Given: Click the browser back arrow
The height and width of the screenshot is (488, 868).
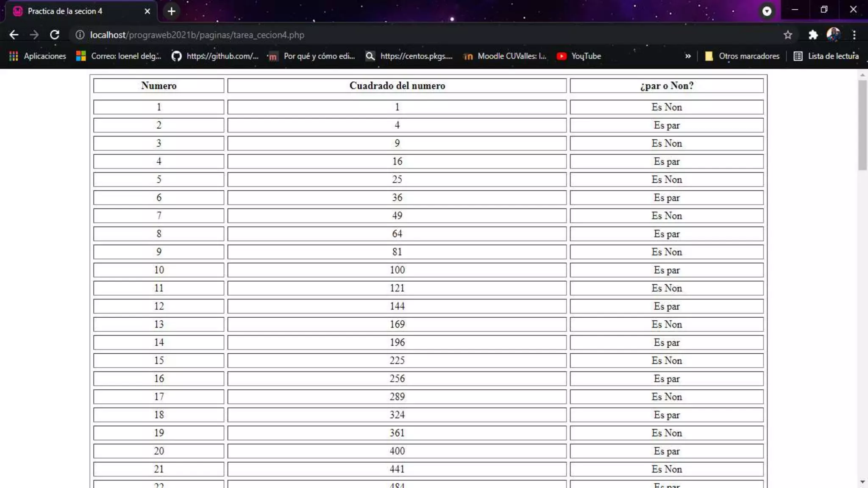Looking at the screenshot, I should [14, 35].
